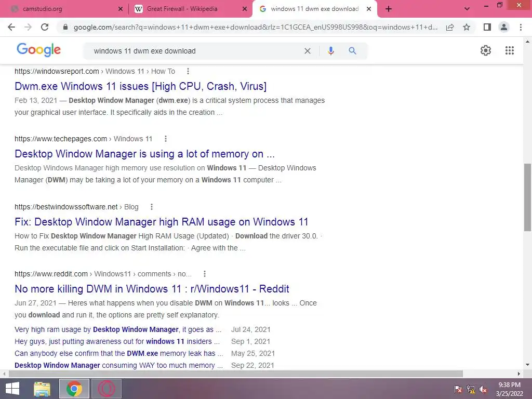
Task: Open Very high ram usage sublink
Action: pos(118,329)
